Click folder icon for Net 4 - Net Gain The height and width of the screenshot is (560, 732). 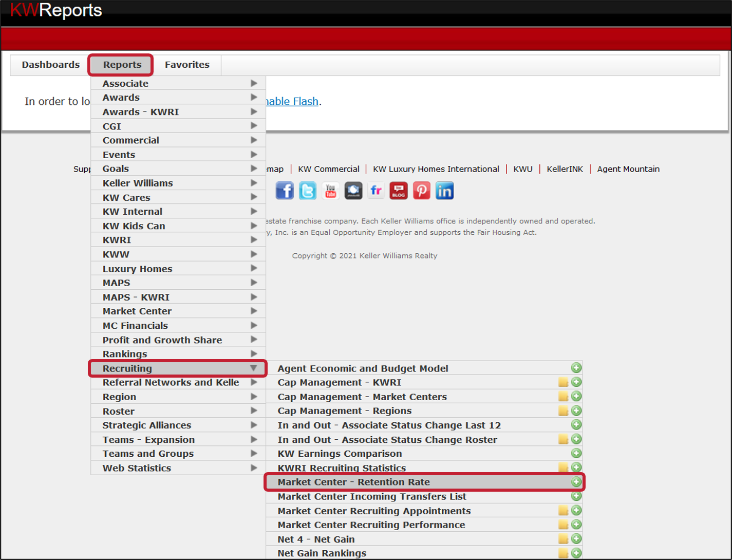coord(564,539)
